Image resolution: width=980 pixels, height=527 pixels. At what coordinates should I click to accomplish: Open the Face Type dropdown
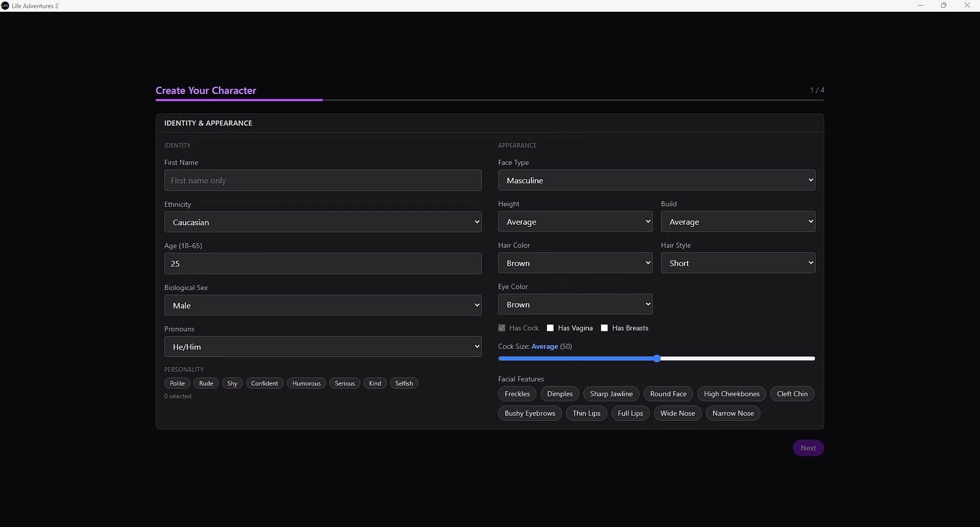point(656,180)
